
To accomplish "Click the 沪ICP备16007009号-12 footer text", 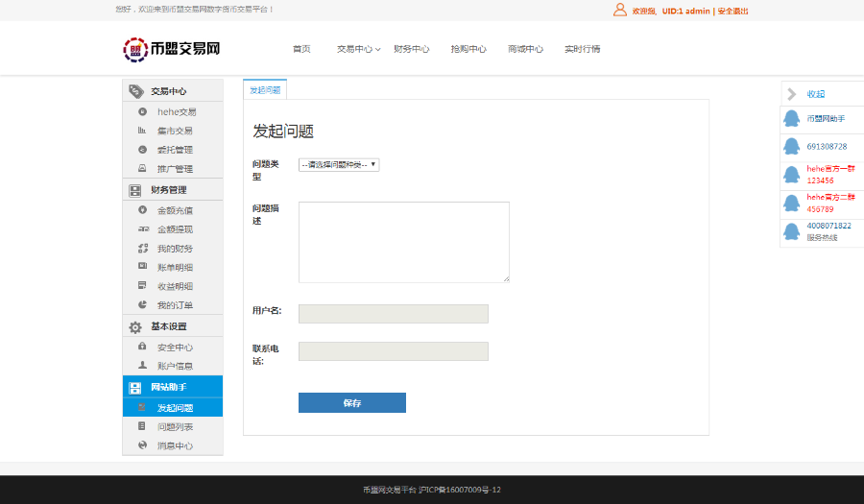I will [460, 490].
